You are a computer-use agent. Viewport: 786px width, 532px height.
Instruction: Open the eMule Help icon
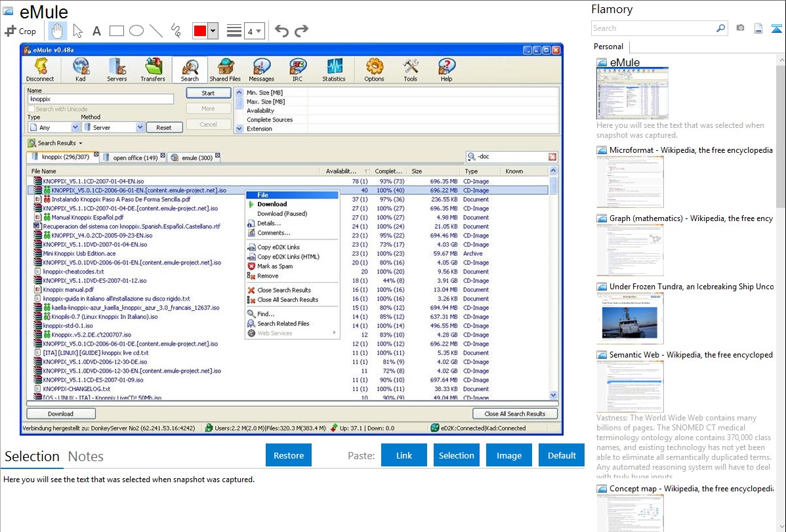pyautogui.click(x=447, y=70)
